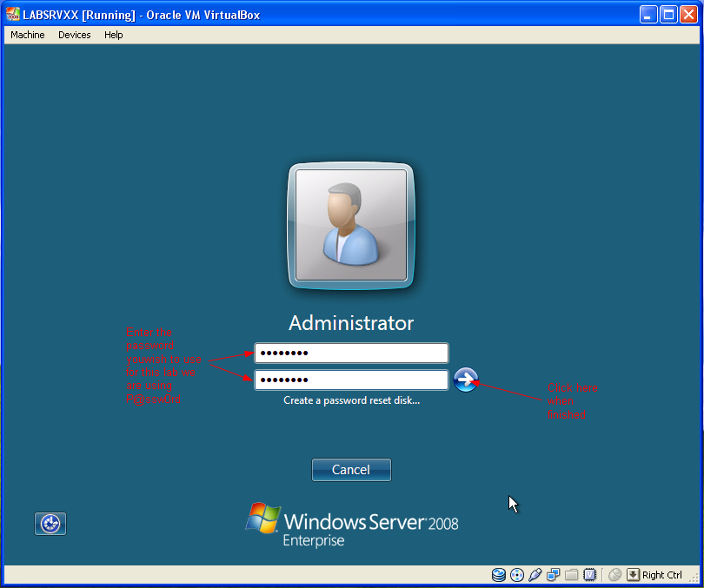Open the Devices menu
Viewport: 704px width, 588px height.
tap(75, 35)
